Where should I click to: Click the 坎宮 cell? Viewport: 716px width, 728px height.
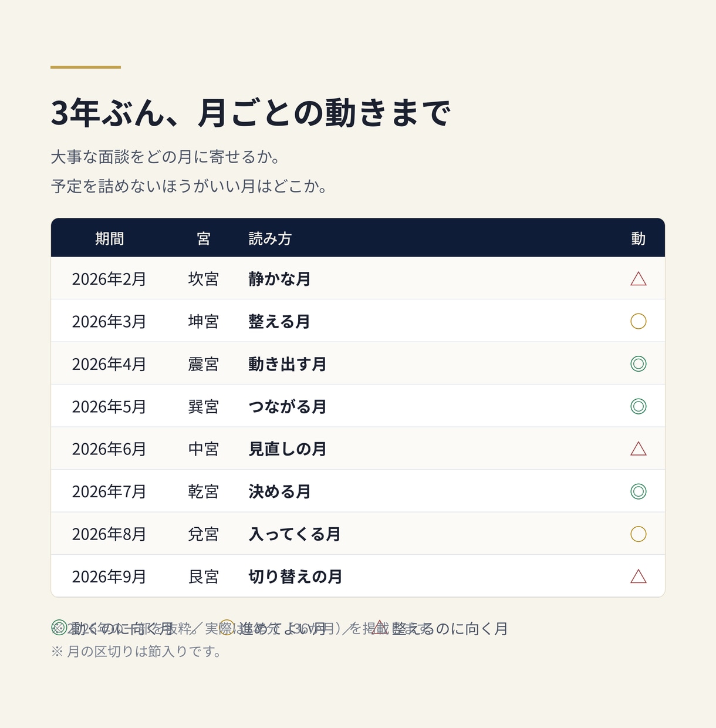tap(204, 279)
